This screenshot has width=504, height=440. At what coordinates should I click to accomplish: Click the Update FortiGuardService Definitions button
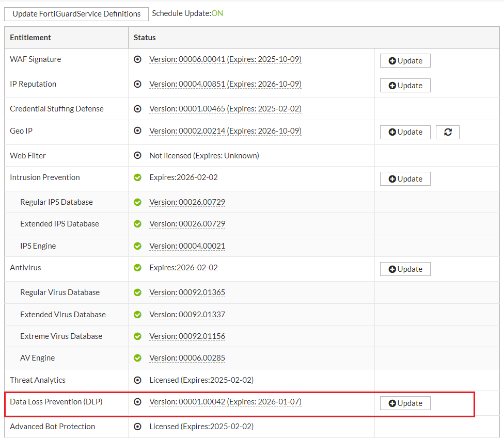(76, 14)
